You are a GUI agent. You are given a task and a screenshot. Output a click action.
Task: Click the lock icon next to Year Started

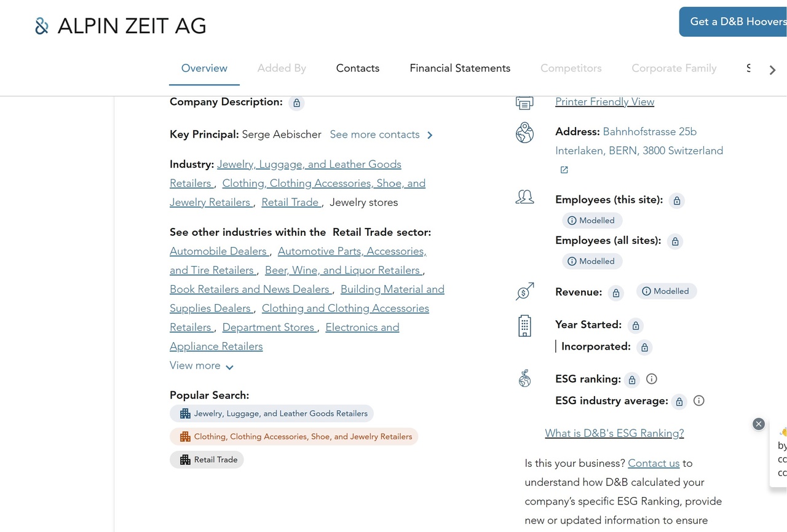(636, 326)
